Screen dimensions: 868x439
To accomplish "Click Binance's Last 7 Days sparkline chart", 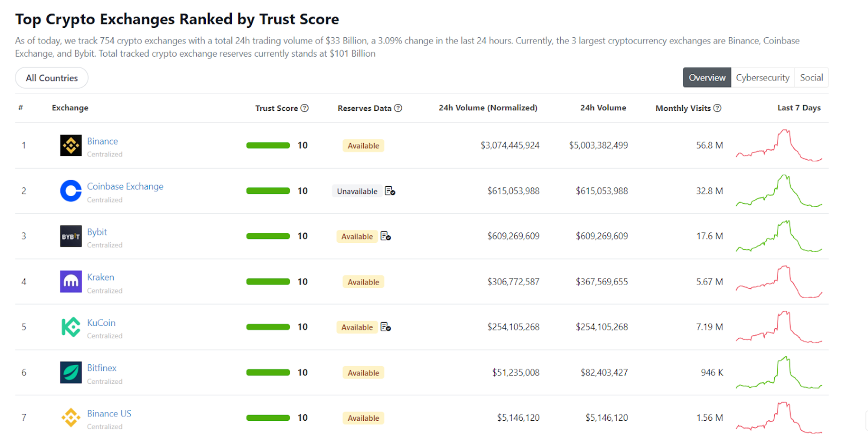I will pyautogui.click(x=779, y=145).
